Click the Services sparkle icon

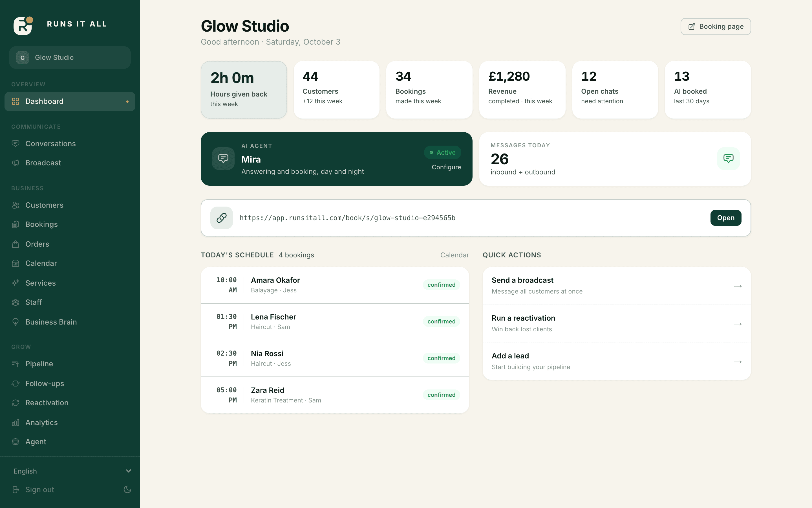16,283
